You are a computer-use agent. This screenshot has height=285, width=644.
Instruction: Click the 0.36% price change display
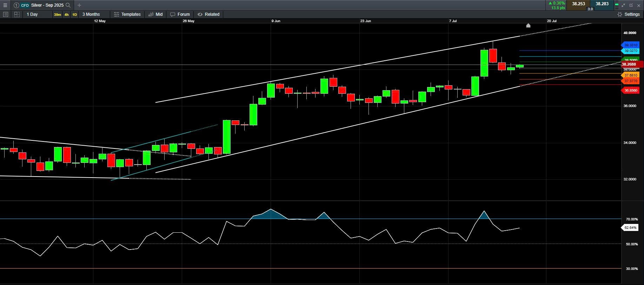pyautogui.click(x=557, y=3)
